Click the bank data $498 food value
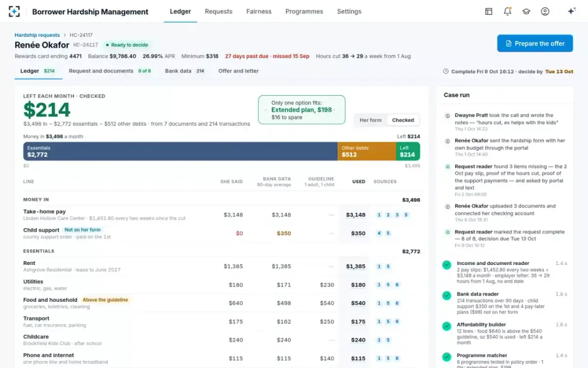The width and height of the screenshot is (588, 368). point(284,303)
